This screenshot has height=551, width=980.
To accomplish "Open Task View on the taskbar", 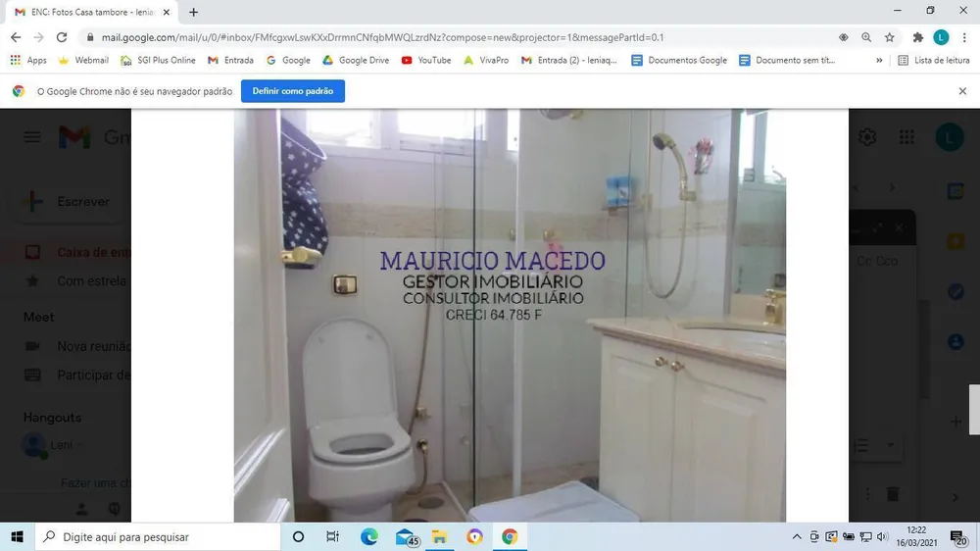I will click(x=332, y=536).
